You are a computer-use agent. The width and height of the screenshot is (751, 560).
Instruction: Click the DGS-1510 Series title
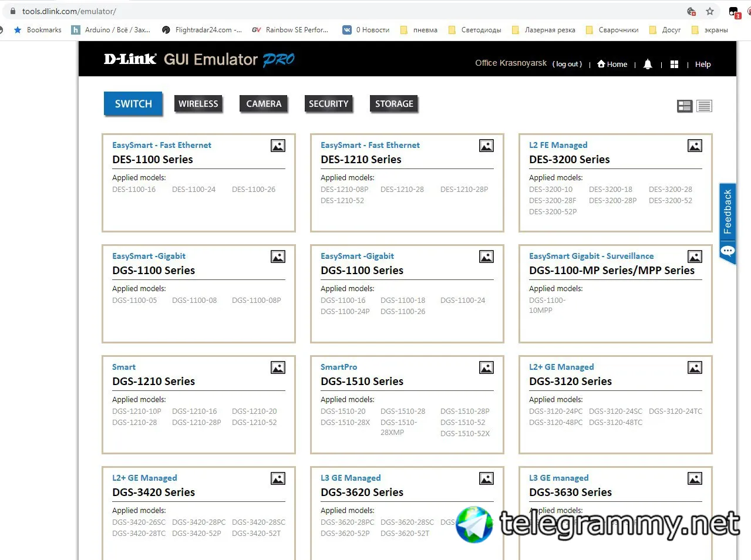(362, 382)
